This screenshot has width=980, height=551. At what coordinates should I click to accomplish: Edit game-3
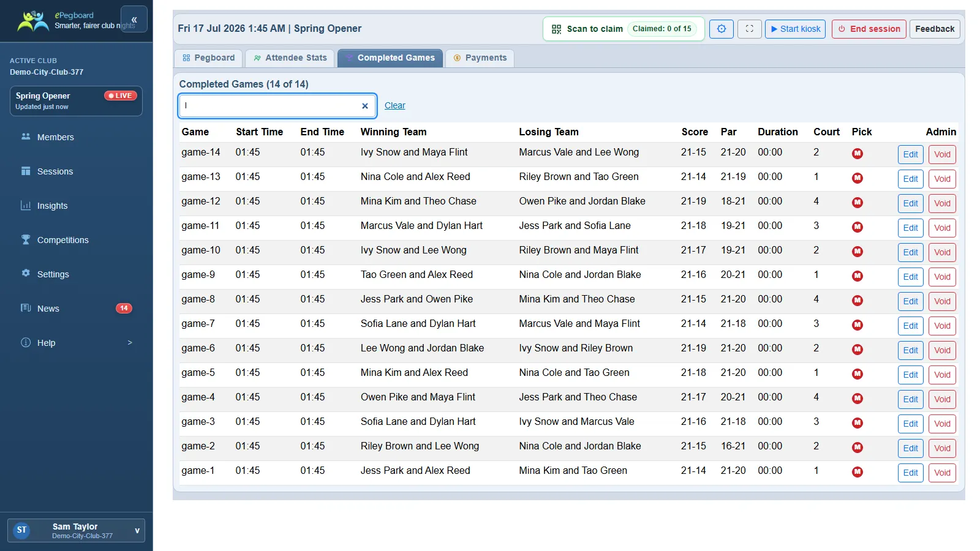[911, 424]
